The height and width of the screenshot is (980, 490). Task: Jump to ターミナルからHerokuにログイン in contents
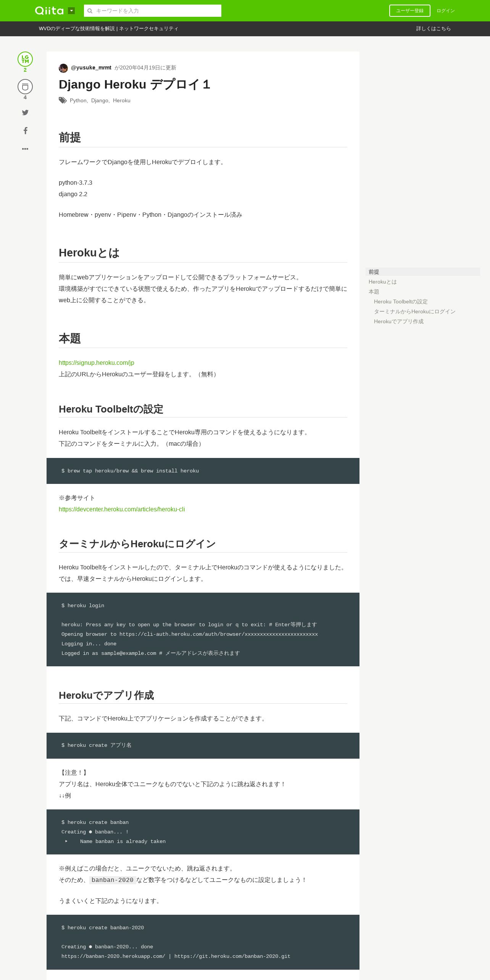coord(415,311)
